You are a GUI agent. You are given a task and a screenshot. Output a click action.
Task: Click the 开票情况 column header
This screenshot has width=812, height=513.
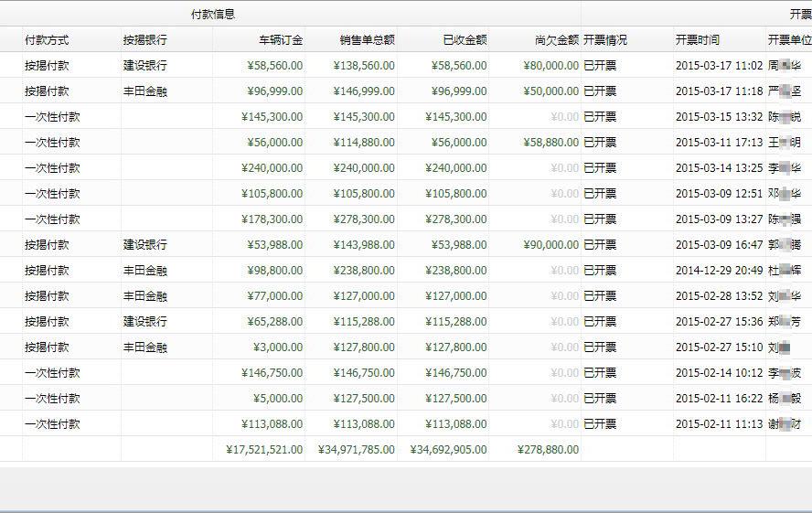tap(605, 40)
